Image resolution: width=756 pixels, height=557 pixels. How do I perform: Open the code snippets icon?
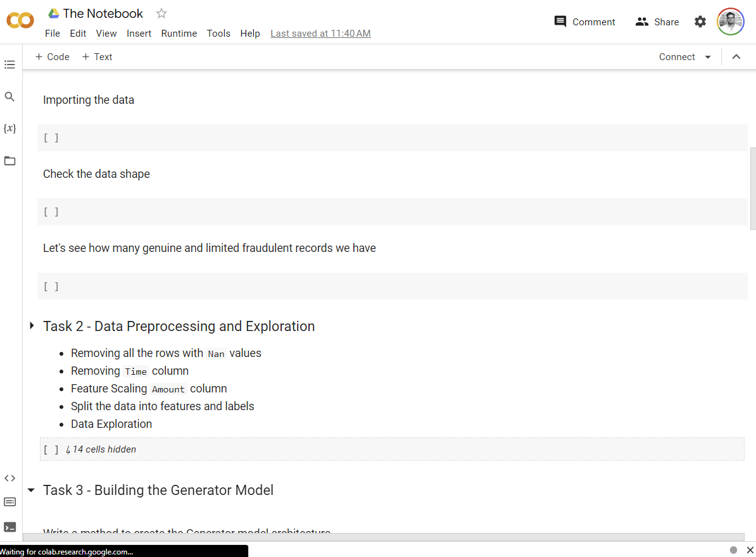pos(9,478)
